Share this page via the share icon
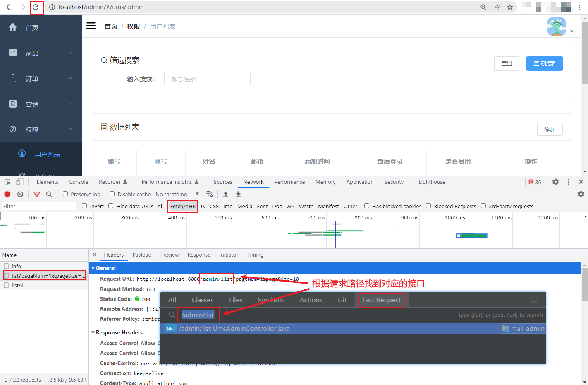Image resolution: width=588 pixels, height=385 pixels. coord(497,7)
